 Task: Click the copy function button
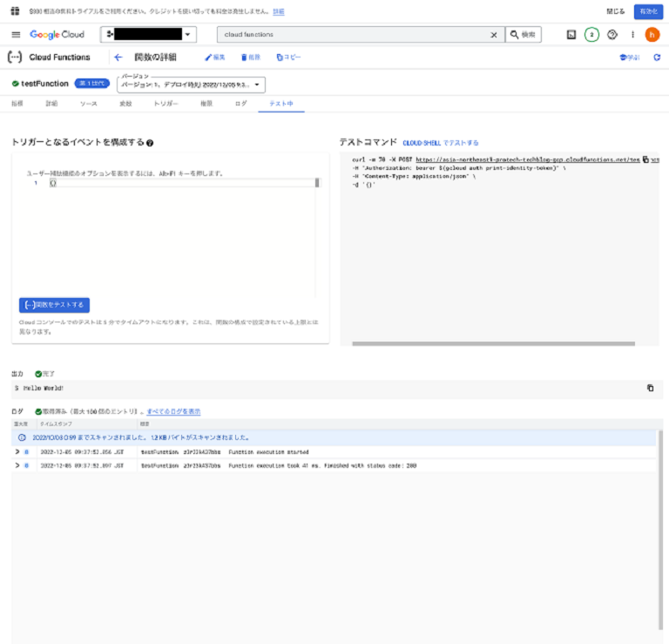(289, 58)
